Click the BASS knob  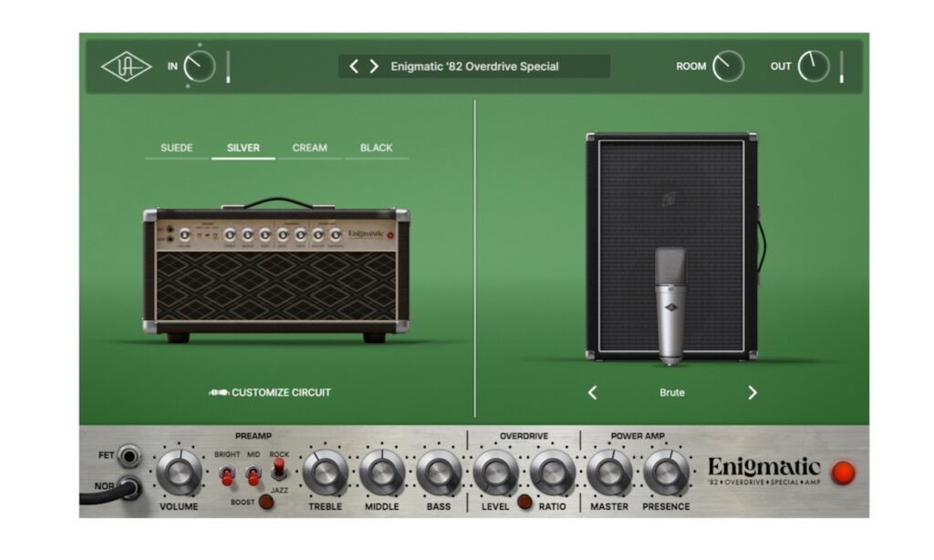click(x=439, y=472)
